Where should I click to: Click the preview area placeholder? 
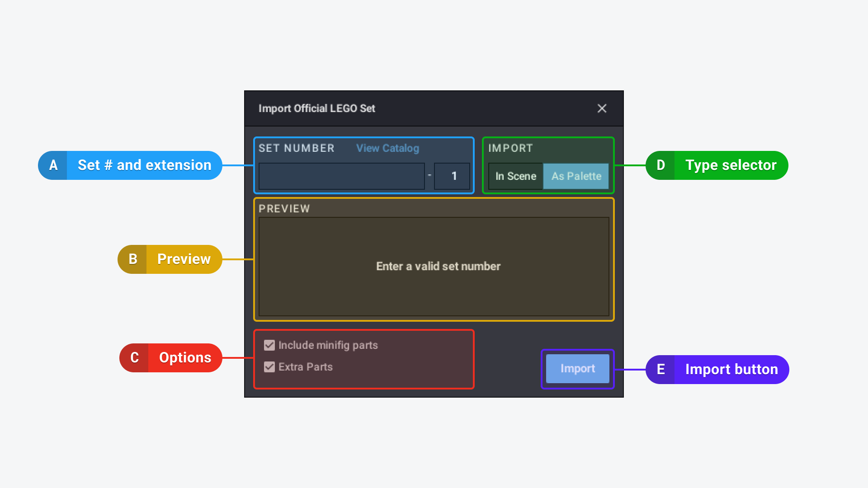tap(434, 267)
